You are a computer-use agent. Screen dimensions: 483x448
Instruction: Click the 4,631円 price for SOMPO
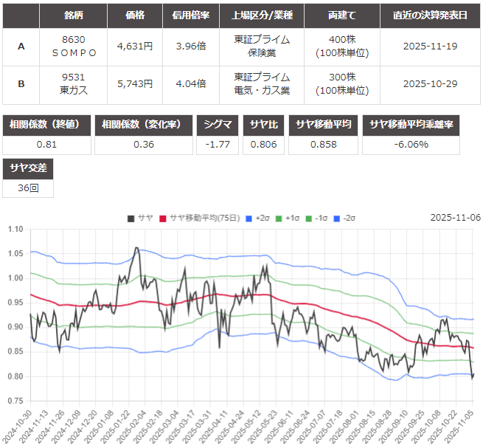pos(135,46)
